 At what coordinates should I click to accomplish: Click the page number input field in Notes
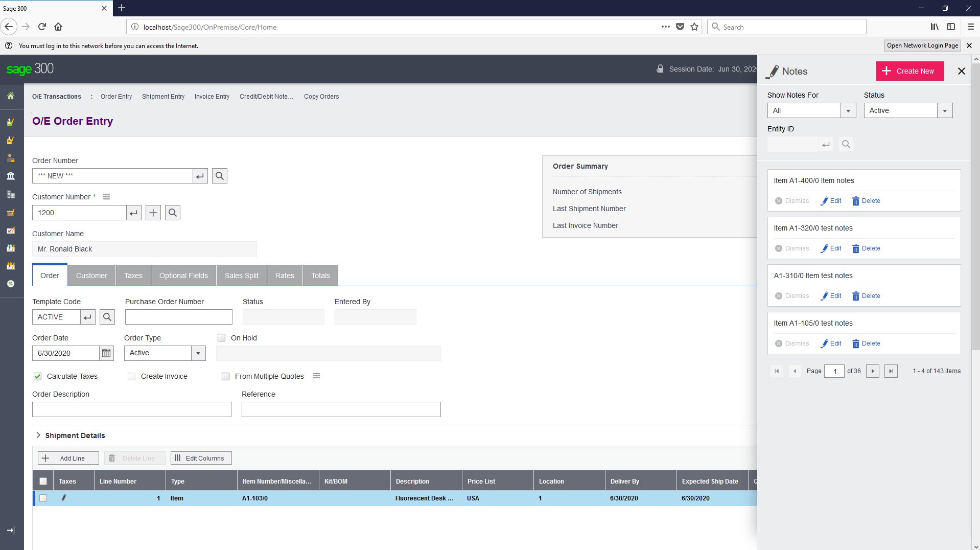click(835, 371)
